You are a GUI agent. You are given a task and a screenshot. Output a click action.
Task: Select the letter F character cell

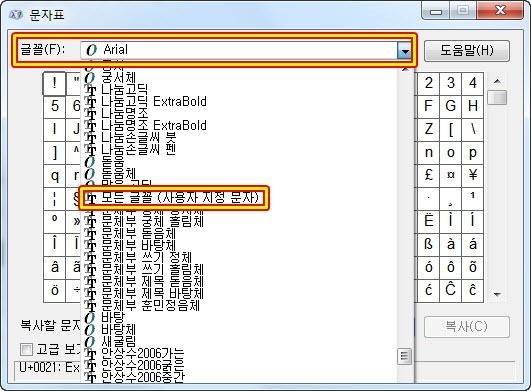point(428,107)
